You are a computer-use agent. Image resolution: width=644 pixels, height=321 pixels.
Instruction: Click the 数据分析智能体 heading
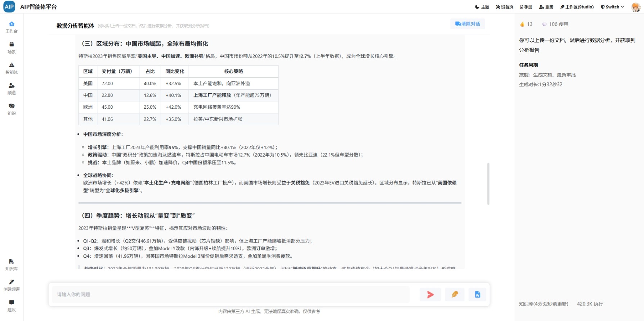coord(75,26)
